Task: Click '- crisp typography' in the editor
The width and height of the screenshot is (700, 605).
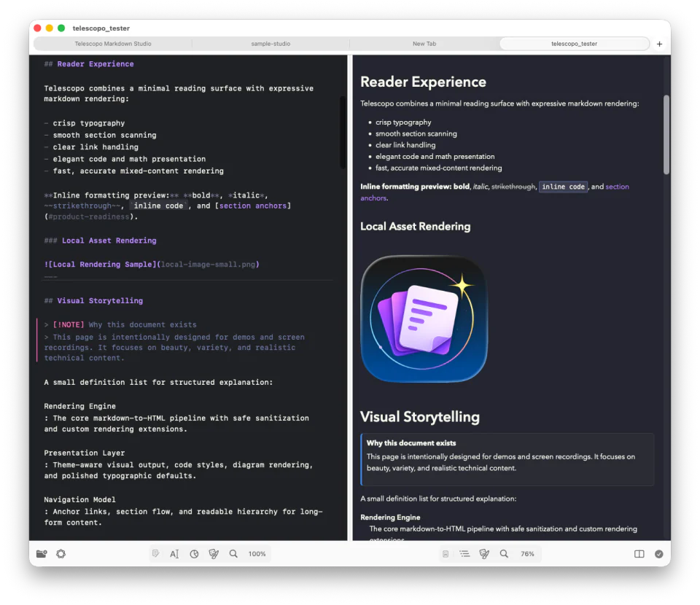Action: coord(85,123)
